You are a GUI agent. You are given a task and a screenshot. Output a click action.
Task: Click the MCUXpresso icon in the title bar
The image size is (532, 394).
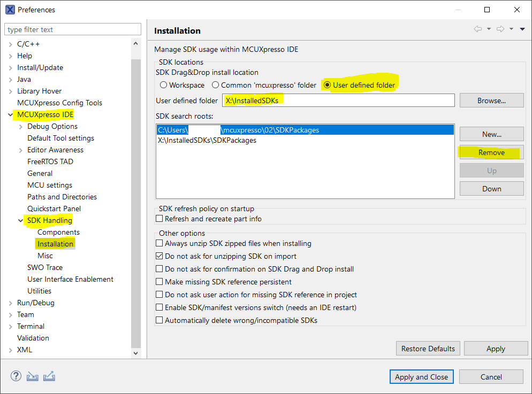10,10
